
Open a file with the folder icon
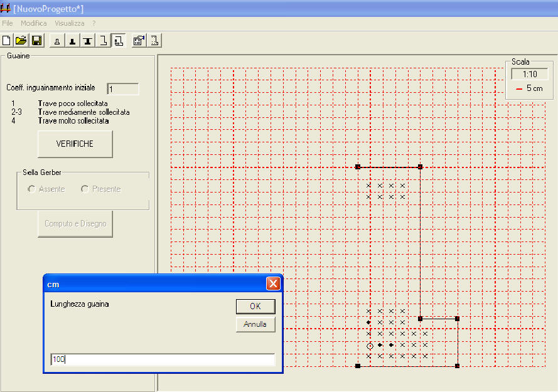[x=21, y=41]
